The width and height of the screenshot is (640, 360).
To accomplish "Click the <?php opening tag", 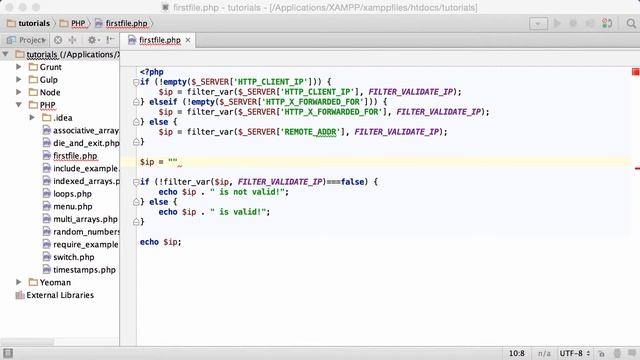I will [151, 72].
